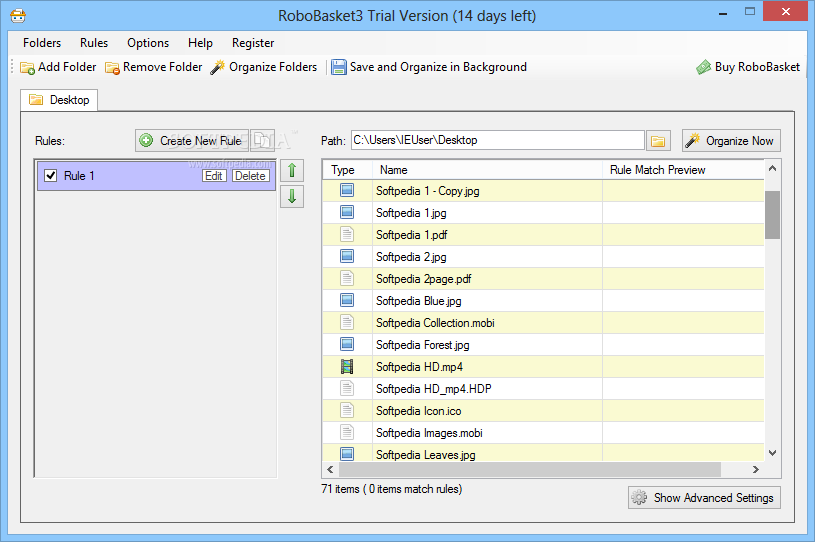Image resolution: width=815 pixels, height=542 pixels.
Task: Click the document icon of Softpedia HD_mp4.HDP
Action: tap(347, 388)
